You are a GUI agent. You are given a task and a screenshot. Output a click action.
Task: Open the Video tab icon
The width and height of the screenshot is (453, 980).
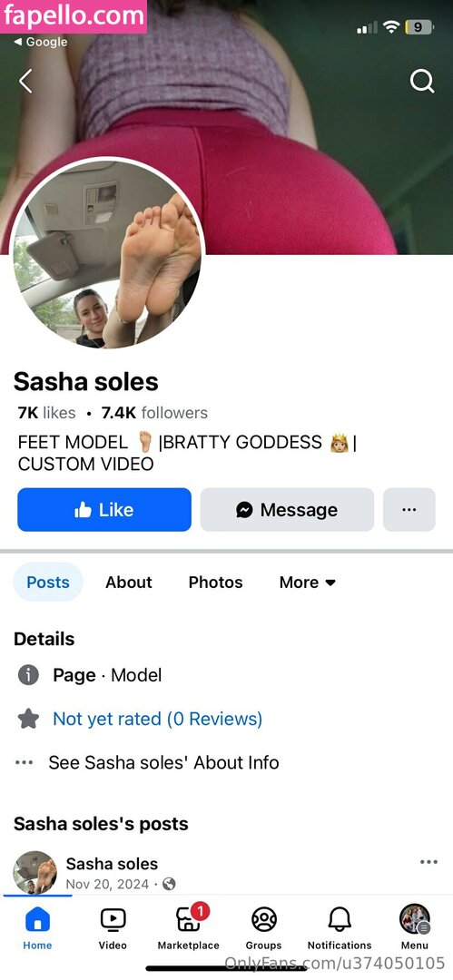tap(113, 918)
